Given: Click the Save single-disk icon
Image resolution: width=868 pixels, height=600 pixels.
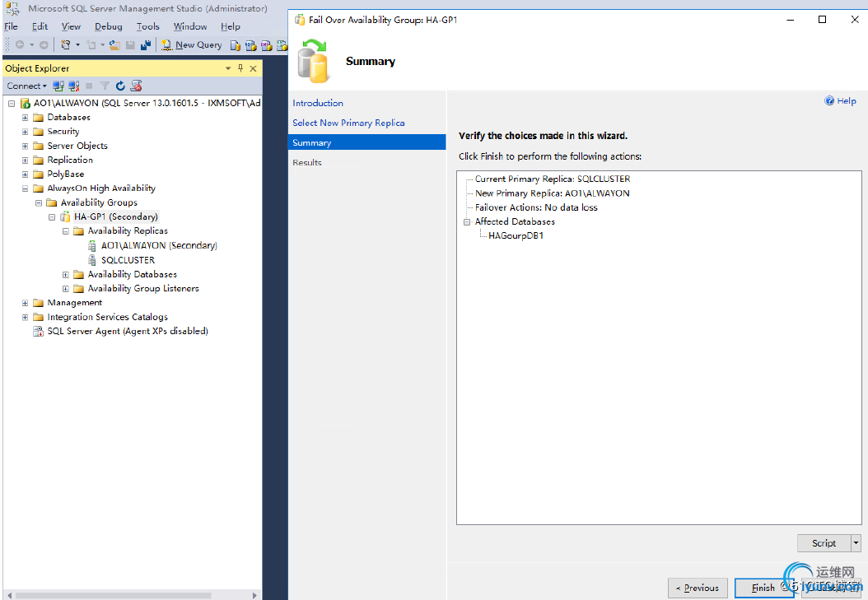Looking at the screenshot, I should coord(131,44).
